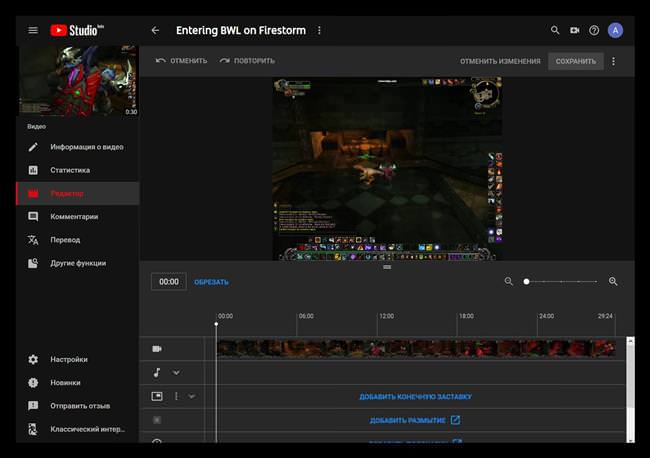
Task: Open help via the question mark icon
Action: point(594,30)
